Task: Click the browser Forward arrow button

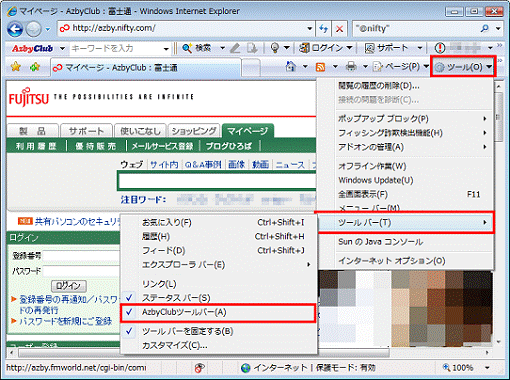Action: pyautogui.click(x=33, y=29)
